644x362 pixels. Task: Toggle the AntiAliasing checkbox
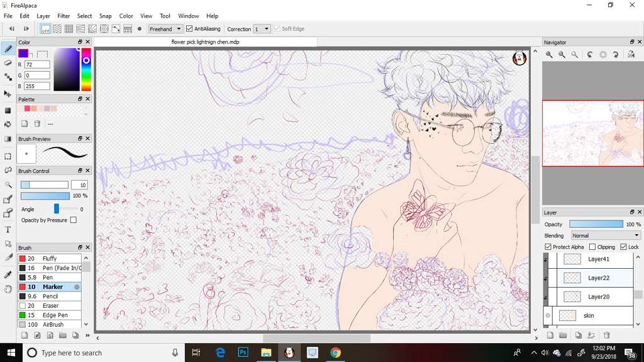[189, 29]
